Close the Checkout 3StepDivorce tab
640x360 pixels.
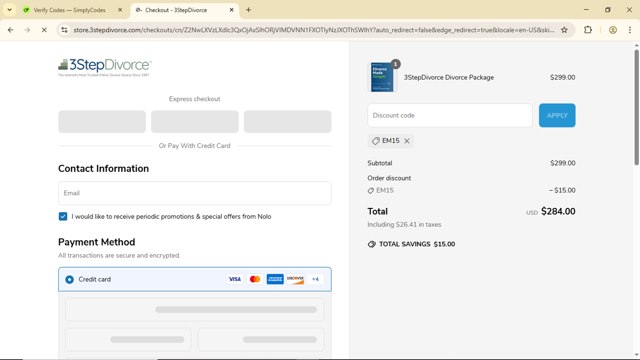[x=231, y=10]
